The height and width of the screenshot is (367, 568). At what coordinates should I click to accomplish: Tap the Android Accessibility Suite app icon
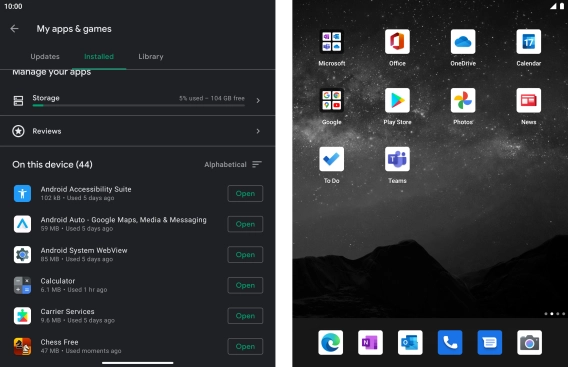(22, 193)
